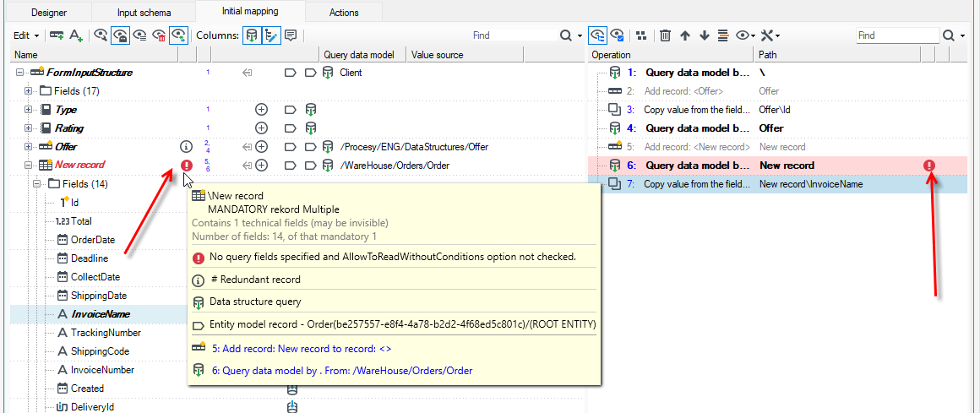Open the eye visibility dropdown
This screenshot has width=980, height=413.
click(746, 35)
